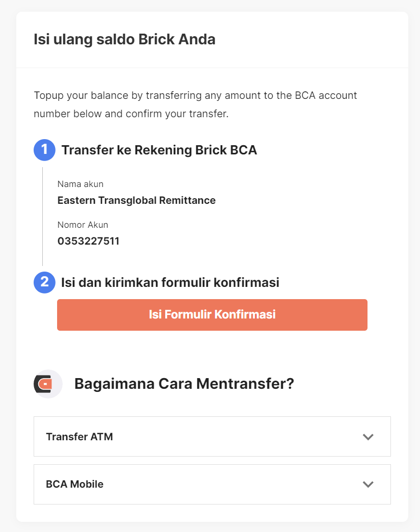Select the Eastern Transglobal Remittance account name

[x=136, y=200]
